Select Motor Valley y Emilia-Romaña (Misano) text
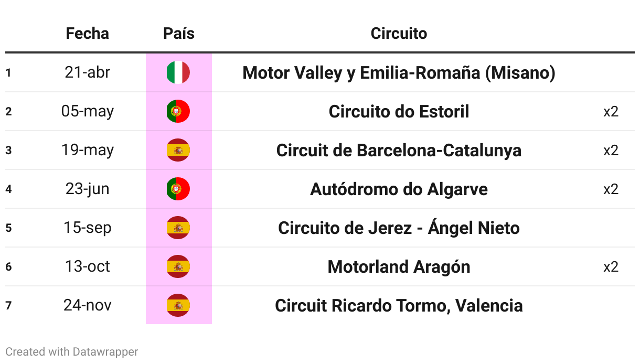Image resolution: width=640 pixels, height=364 pixels. point(399,72)
